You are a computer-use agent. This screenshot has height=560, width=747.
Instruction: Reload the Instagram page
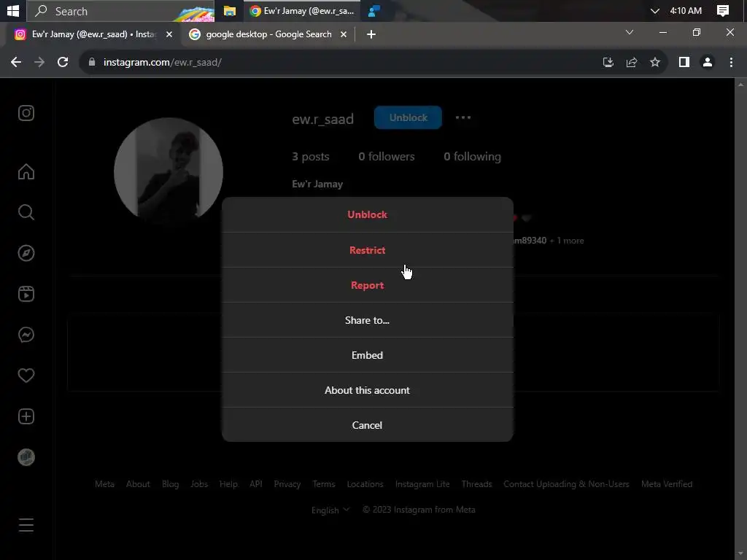click(63, 63)
